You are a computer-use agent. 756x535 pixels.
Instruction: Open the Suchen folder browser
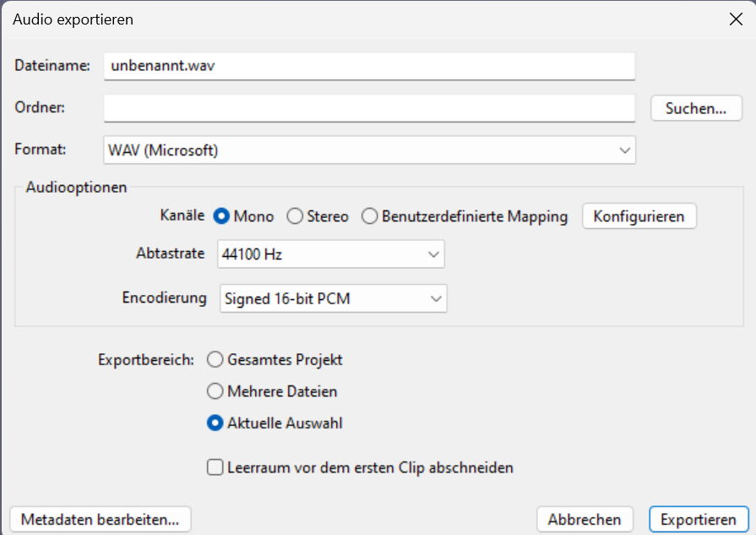tap(696, 108)
